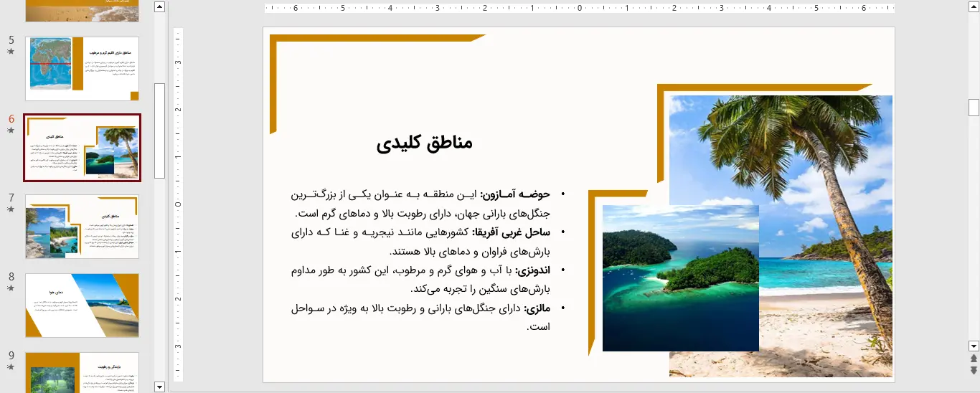Image resolution: width=980 pixels, height=393 pixels.
Task: Click slide editor scroll down arrow
Action: (x=974, y=346)
